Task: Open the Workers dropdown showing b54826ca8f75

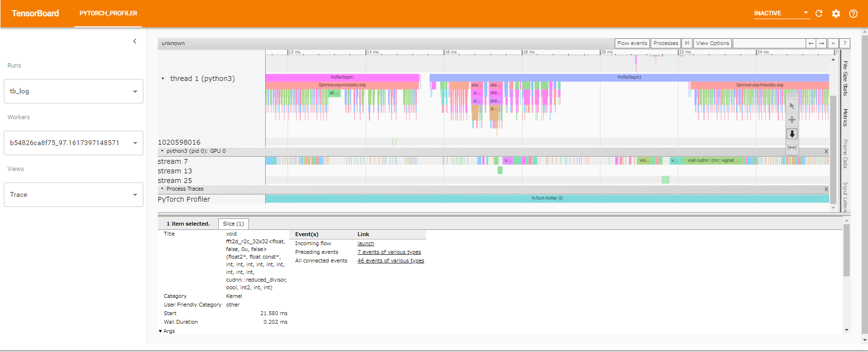Action: [73, 143]
